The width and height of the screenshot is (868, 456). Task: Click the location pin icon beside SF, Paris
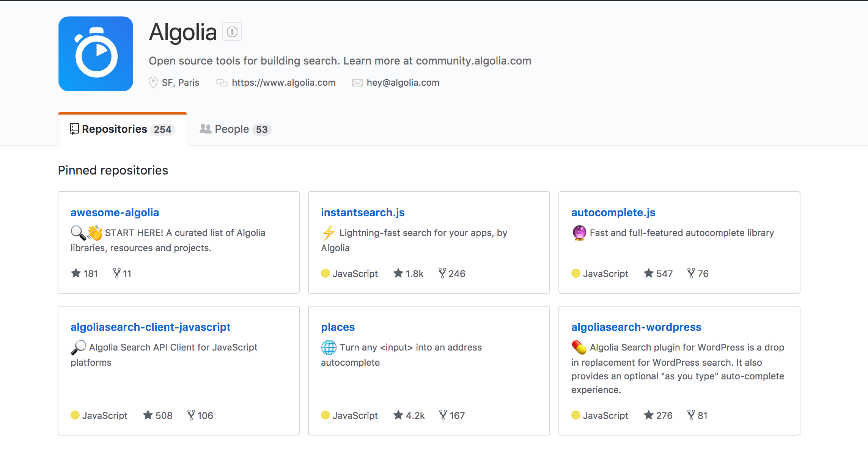click(153, 83)
